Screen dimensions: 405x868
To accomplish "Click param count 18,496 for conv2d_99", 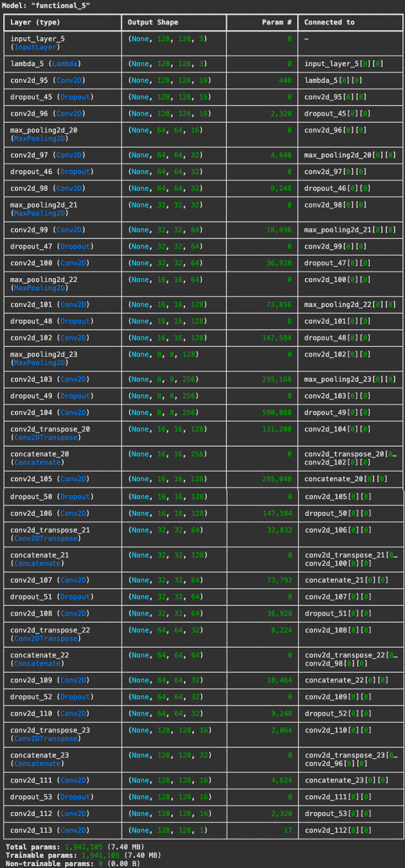I will (280, 230).
